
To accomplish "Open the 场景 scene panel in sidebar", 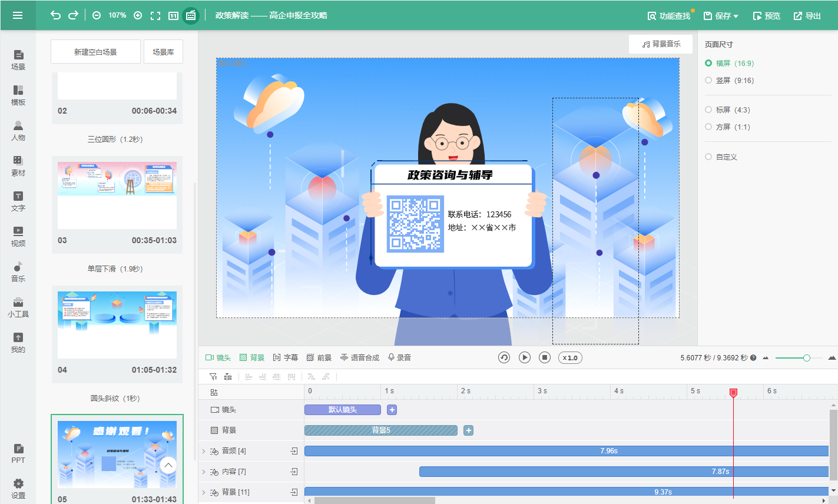I will click(18, 59).
